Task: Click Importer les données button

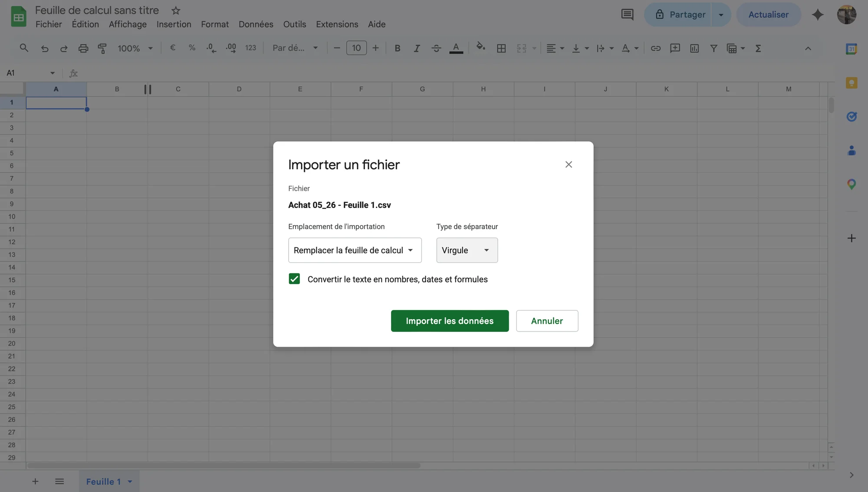Action: pos(450,321)
